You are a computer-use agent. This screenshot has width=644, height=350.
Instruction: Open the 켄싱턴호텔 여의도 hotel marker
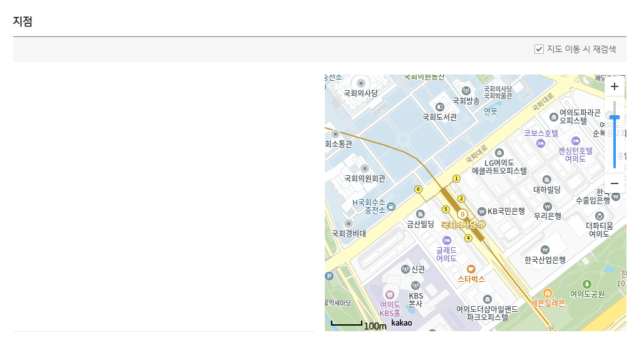[x=575, y=140]
